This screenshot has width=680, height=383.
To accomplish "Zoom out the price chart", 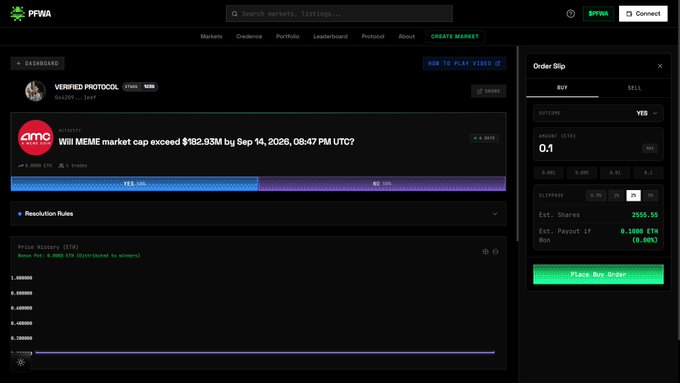I will (495, 252).
